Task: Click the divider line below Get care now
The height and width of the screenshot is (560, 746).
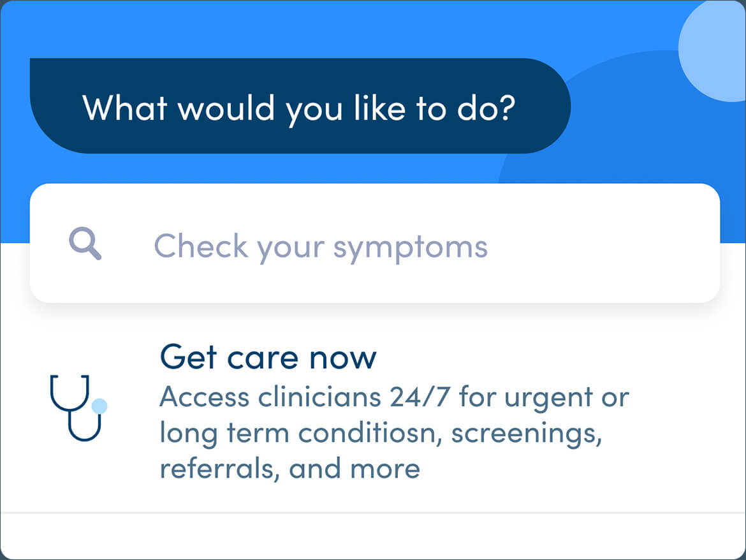Action: pos(373,513)
